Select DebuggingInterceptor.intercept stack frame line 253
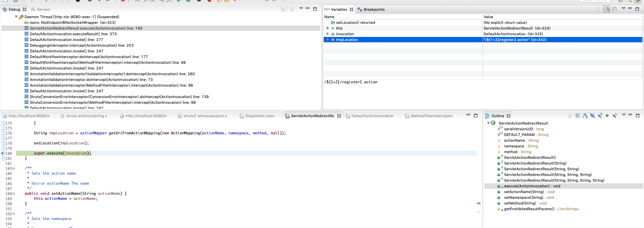The height and width of the screenshot is (228, 644). [82, 45]
